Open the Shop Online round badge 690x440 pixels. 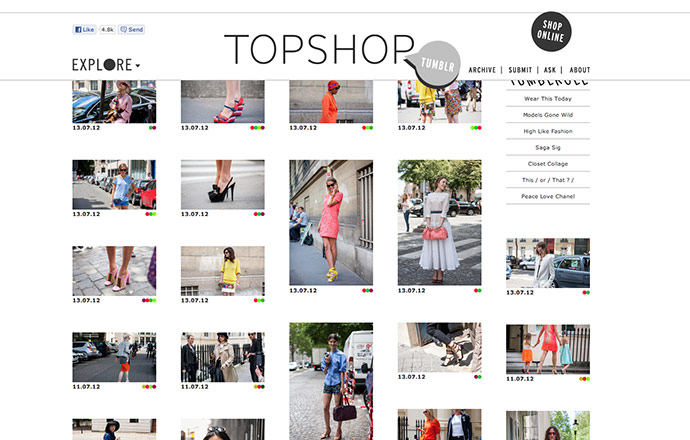tap(551, 32)
